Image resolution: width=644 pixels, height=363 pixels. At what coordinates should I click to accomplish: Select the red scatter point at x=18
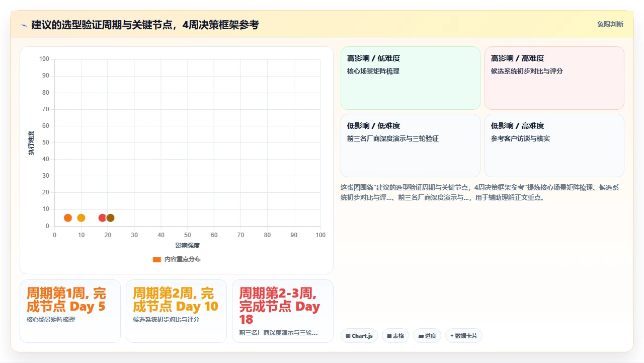click(102, 218)
